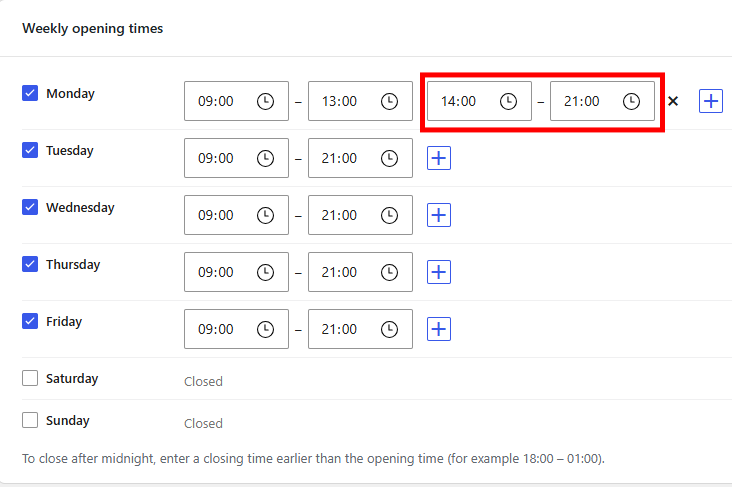Open clock picker for Wednesday closing time
This screenshot has height=487, width=732.
click(x=389, y=215)
